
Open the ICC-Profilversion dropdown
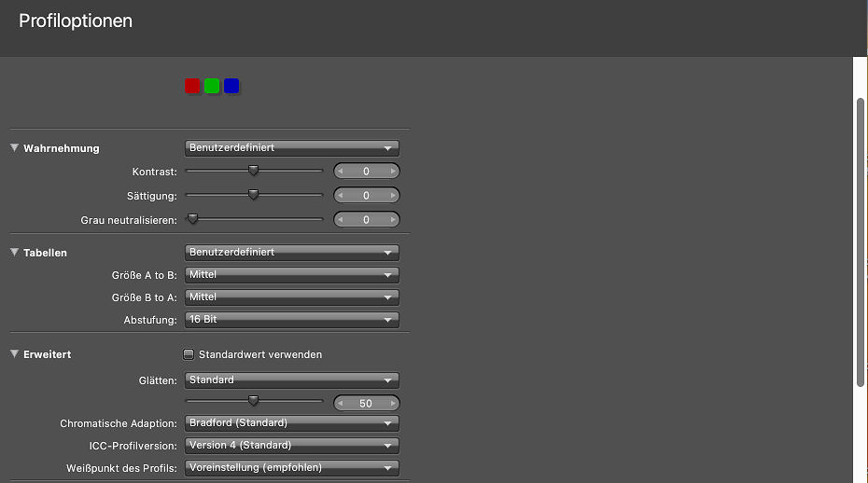(292, 446)
